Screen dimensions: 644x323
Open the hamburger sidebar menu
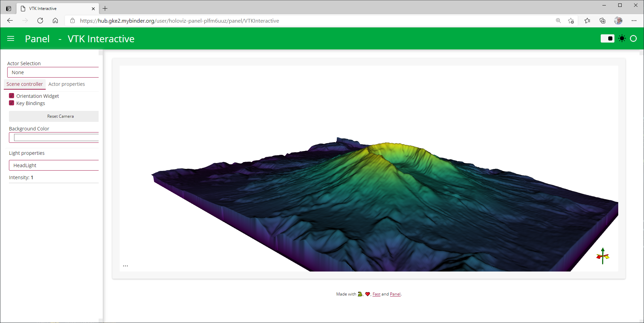click(11, 39)
